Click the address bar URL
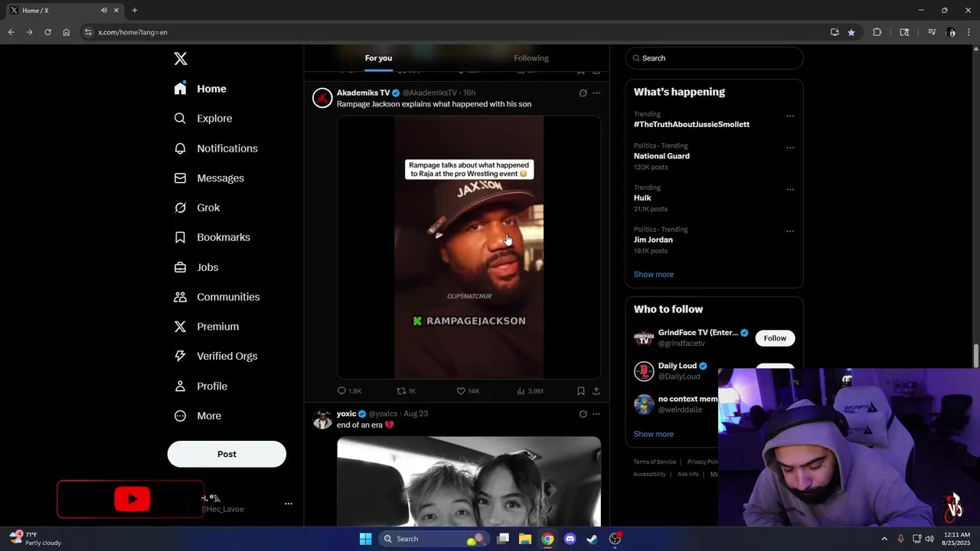The width and height of the screenshot is (980, 551). coord(132,32)
